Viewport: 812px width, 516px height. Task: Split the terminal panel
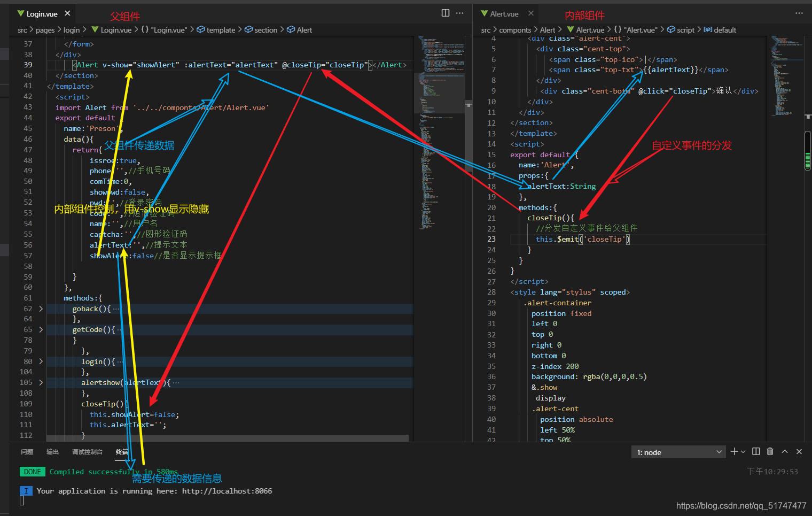pos(756,452)
